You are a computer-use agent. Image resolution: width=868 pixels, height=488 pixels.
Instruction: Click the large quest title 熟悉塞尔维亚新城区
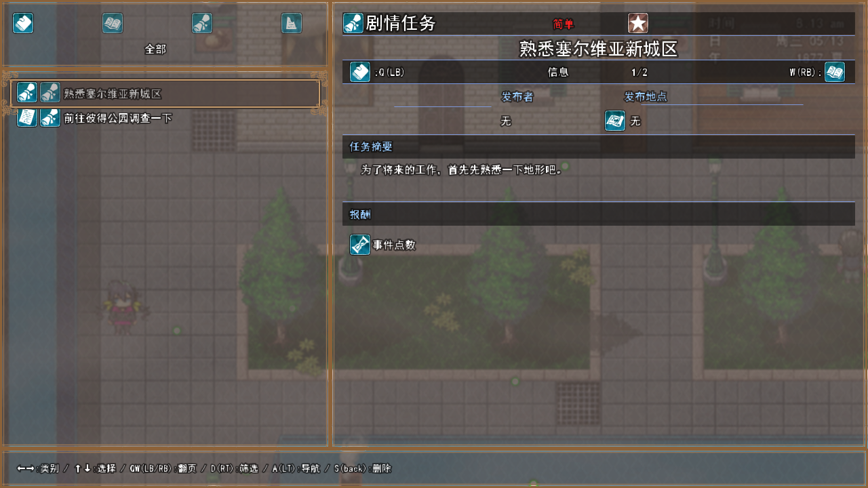coord(599,49)
